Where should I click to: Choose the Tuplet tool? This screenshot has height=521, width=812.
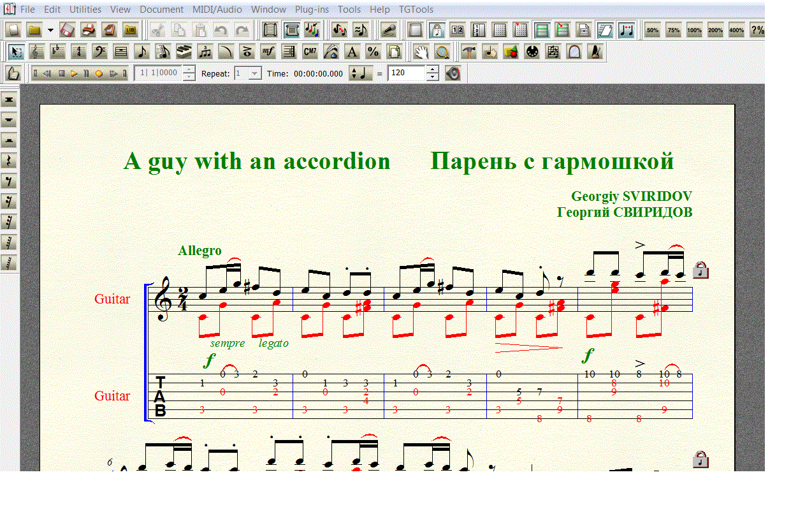205,52
